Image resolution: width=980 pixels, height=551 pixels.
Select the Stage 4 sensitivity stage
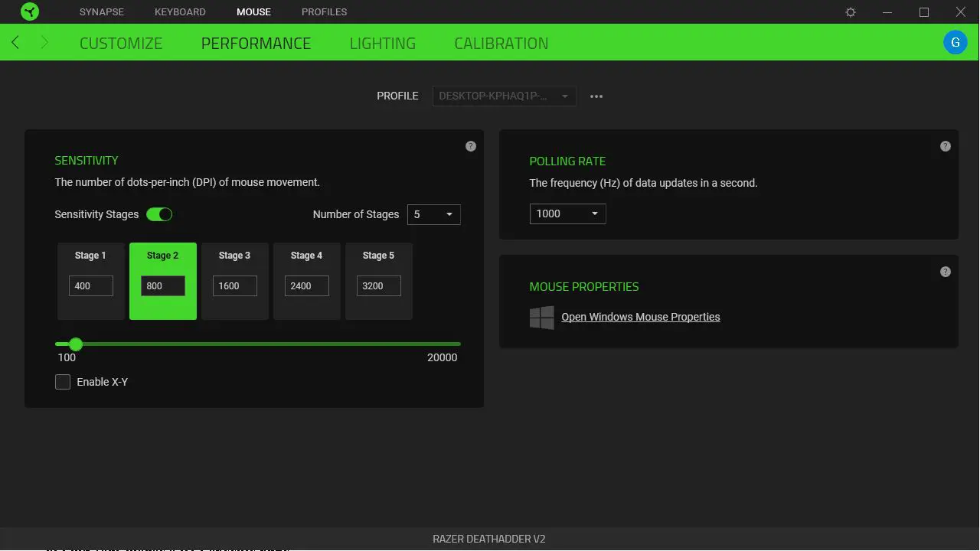pyautogui.click(x=306, y=281)
